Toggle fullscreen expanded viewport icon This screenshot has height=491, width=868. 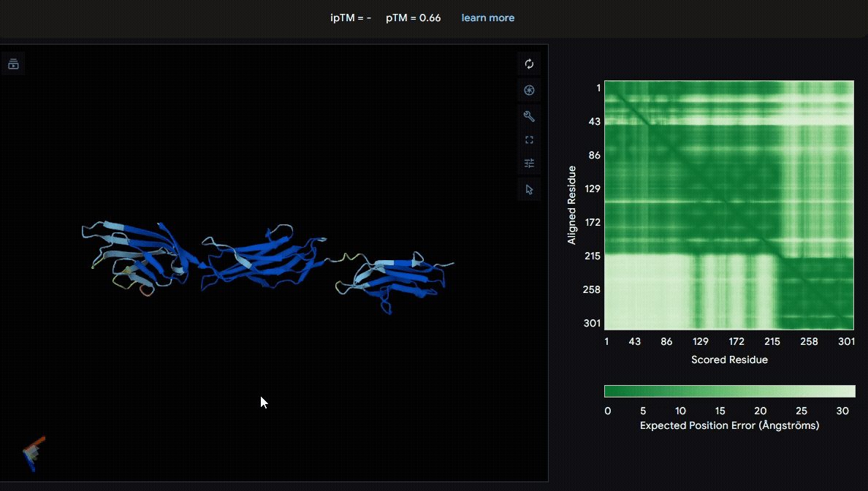click(529, 140)
